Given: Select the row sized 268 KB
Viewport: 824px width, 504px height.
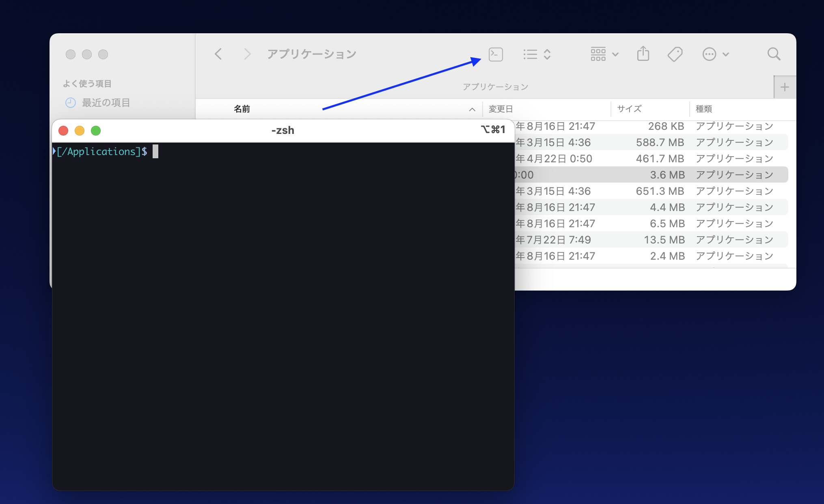Looking at the screenshot, I should tap(651, 126).
